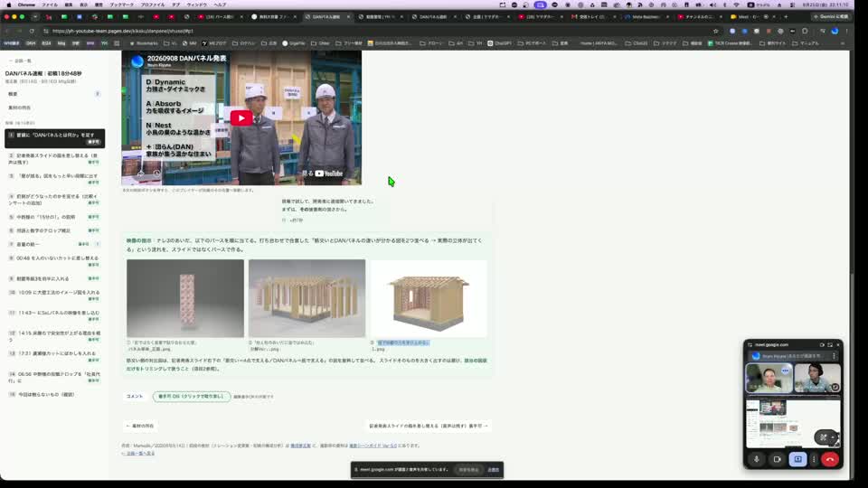
Task: Open the small house render thumbnail
Action: pos(429,298)
